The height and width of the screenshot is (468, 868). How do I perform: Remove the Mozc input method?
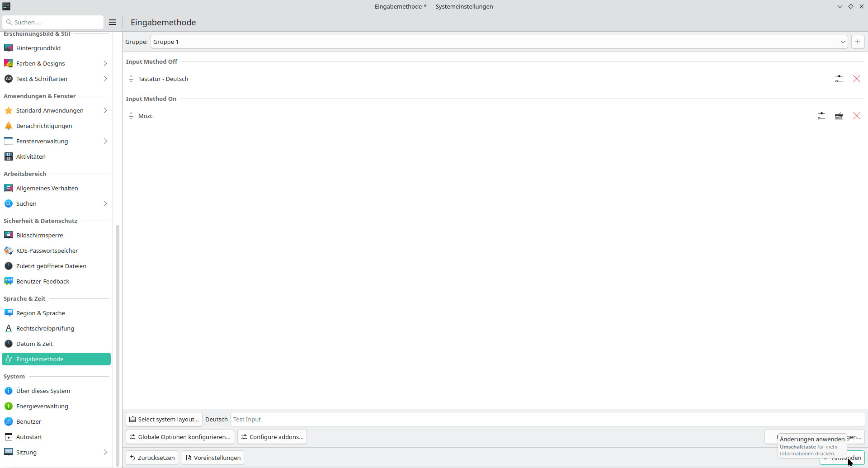pos(856,116)
